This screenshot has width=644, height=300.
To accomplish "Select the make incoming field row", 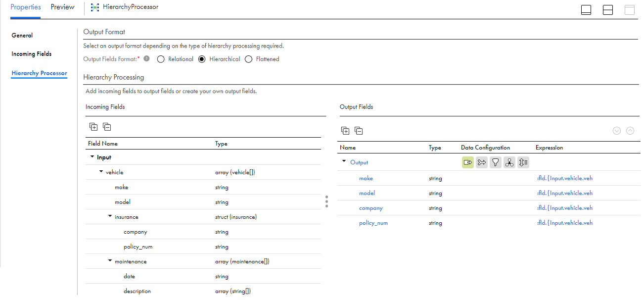I will [x=203, y=187].
